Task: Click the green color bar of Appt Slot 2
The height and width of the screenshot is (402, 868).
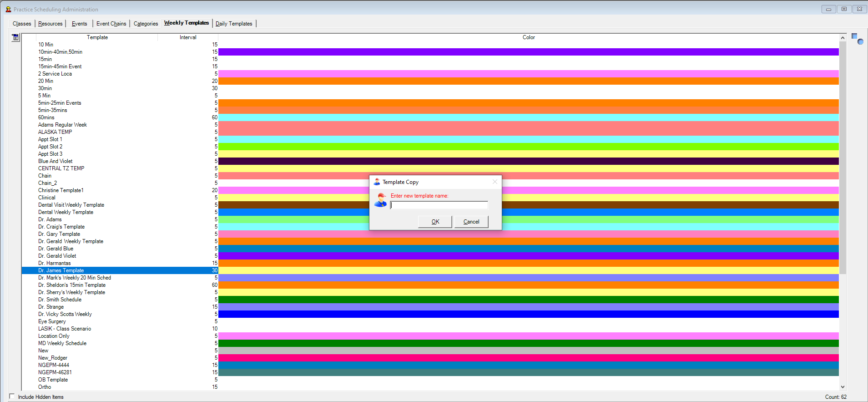Action: pos(529,147)
